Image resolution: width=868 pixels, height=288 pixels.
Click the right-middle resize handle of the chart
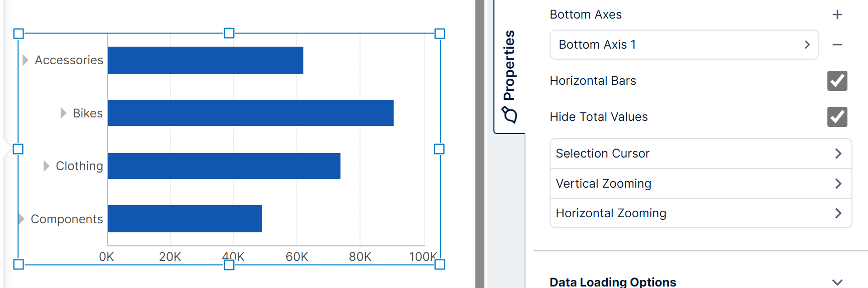click(x=439, y=149)
